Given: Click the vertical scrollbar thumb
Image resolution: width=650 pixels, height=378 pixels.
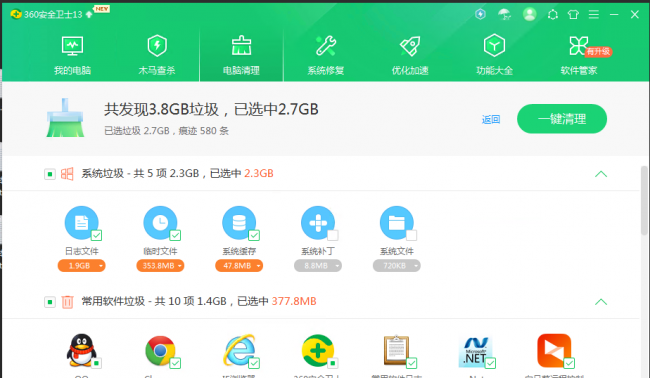Looking at the screenshot, I should pyautogui.click(x=644, y=201).
